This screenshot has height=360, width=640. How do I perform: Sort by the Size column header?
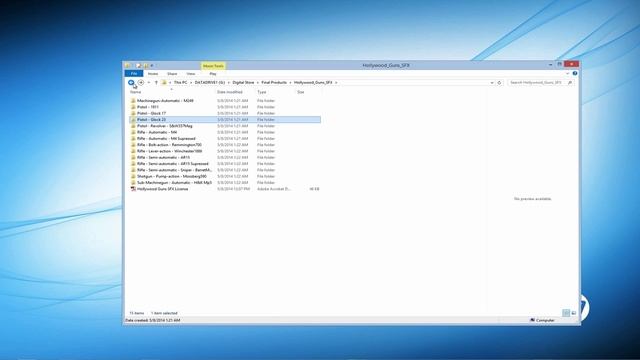pos(301,92)
